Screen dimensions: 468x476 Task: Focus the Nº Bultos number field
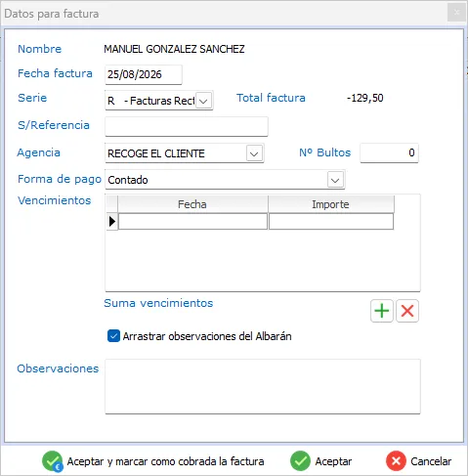pyautogui.click(x=389, y=152)
